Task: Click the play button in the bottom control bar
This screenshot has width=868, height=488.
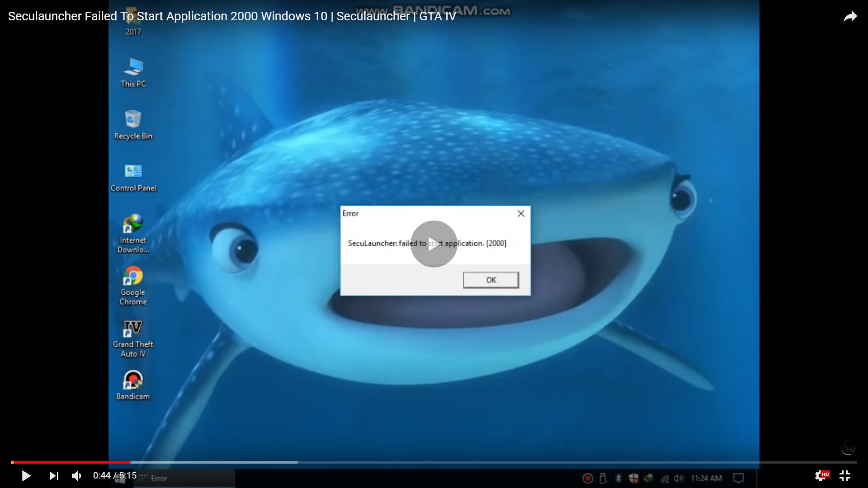Action: 26,476
